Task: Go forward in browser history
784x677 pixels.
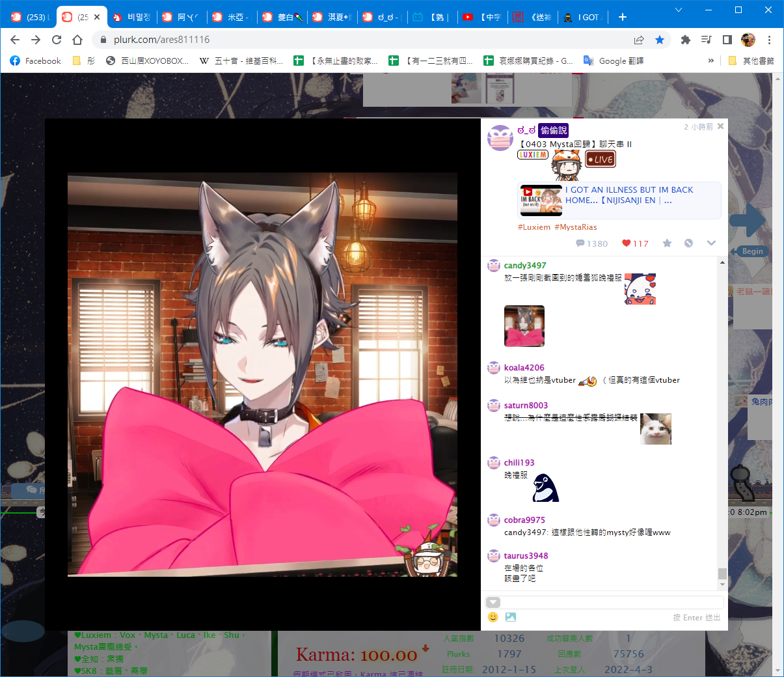Action: pos(36,40)
